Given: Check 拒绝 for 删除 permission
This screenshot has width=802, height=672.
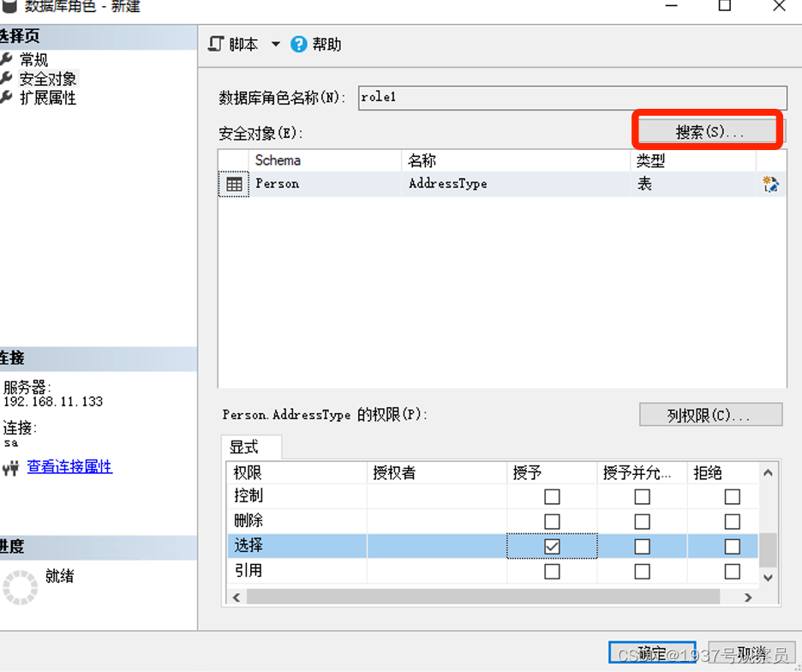Looking at the screenshot, I should point(732,522).
